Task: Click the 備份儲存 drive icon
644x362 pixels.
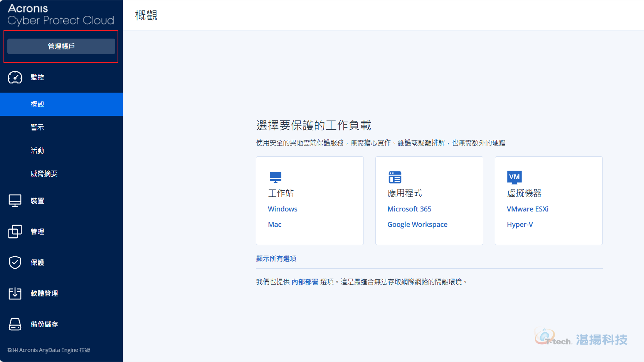Action: click(15, 324)
